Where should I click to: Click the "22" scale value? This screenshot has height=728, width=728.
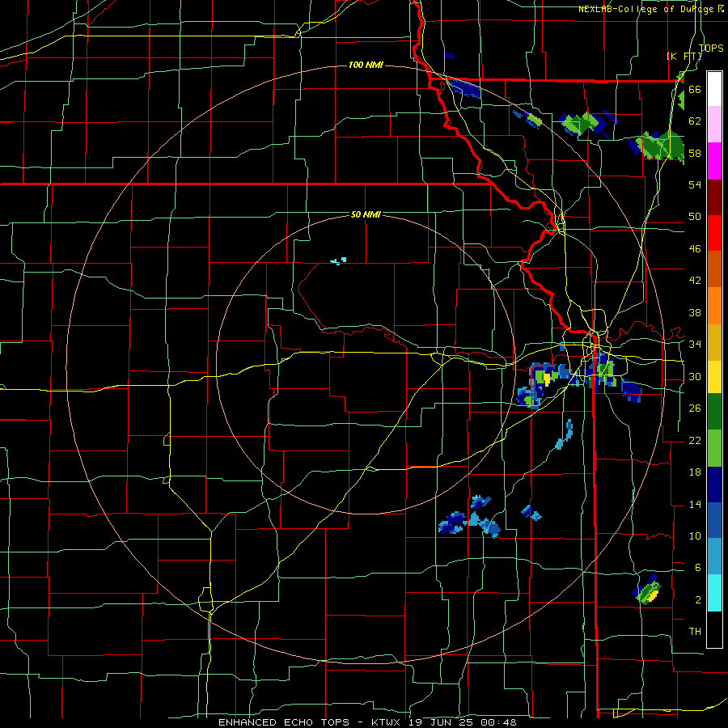tap(695, 440)
